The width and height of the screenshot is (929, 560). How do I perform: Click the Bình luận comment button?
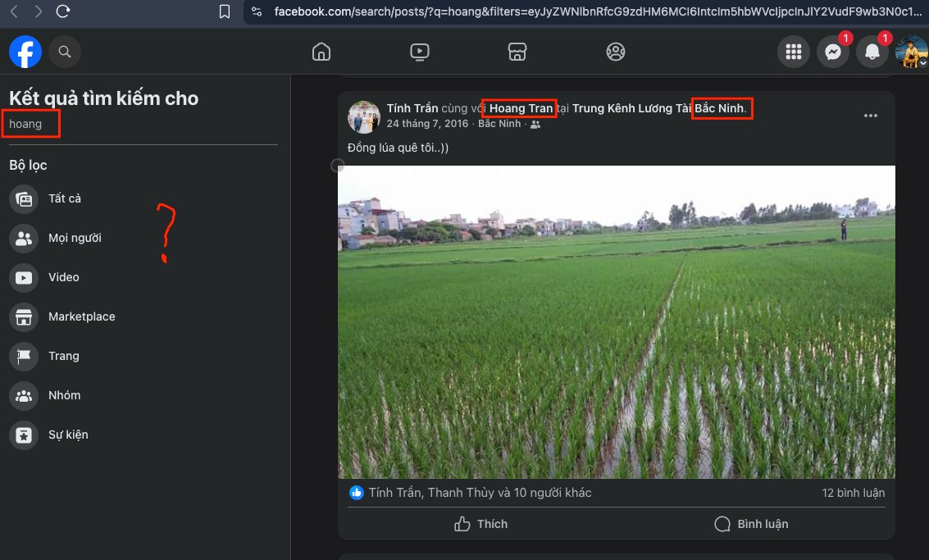751,524
